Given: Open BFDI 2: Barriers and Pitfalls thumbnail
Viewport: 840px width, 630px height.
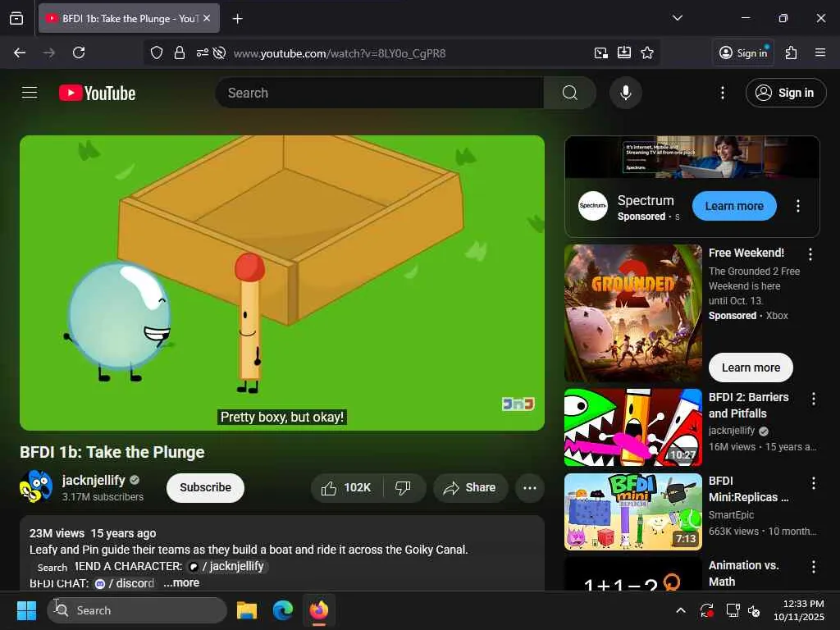Looking at the screenshot, I should (x=632, y=427).
